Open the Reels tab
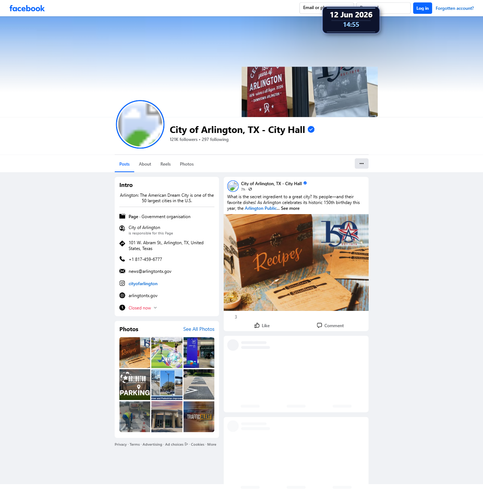 [x=165, y=164]
